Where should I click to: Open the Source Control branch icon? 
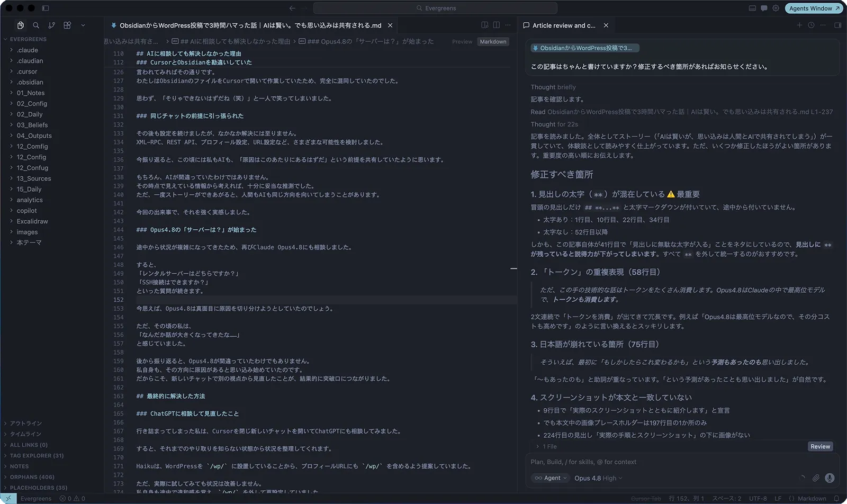pyautogui.click(x=51, y=25)
